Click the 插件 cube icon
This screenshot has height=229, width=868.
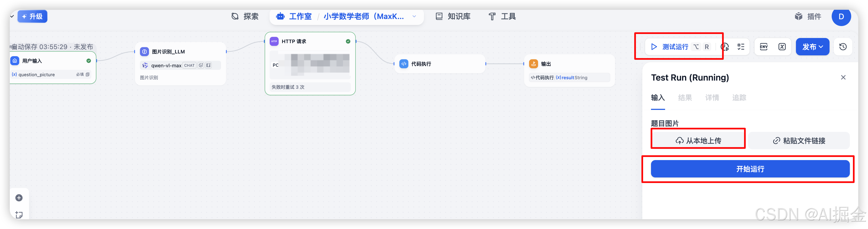(798, 16)
